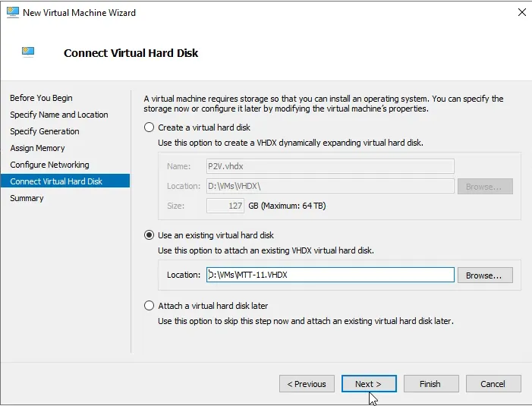Click the existing disk Location text field
Screen dimensions: 532x406
pyautogui.click(x=329, y=275)
